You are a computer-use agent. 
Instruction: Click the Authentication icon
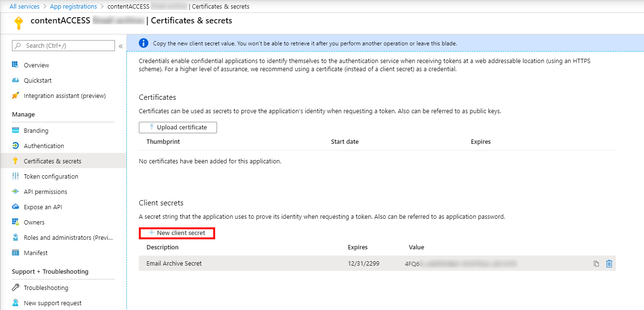[15, 146]
